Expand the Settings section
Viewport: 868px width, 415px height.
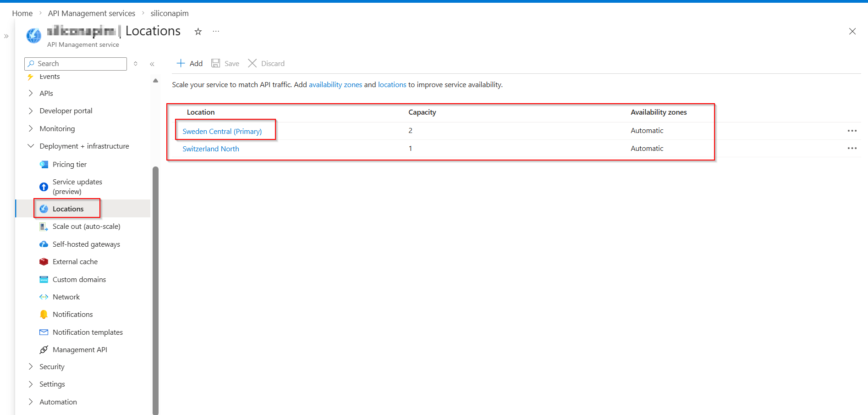31,384
